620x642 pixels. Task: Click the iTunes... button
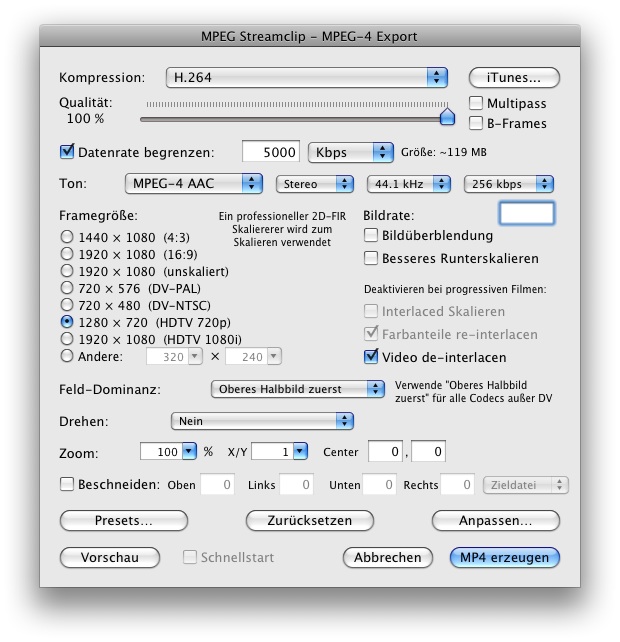coord(514,77)
